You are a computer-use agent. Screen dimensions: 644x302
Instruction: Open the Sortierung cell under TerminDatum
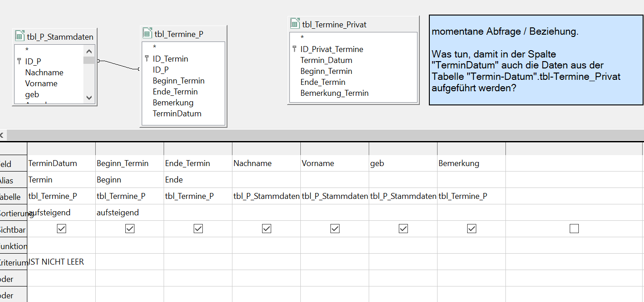tap(62, 213)
